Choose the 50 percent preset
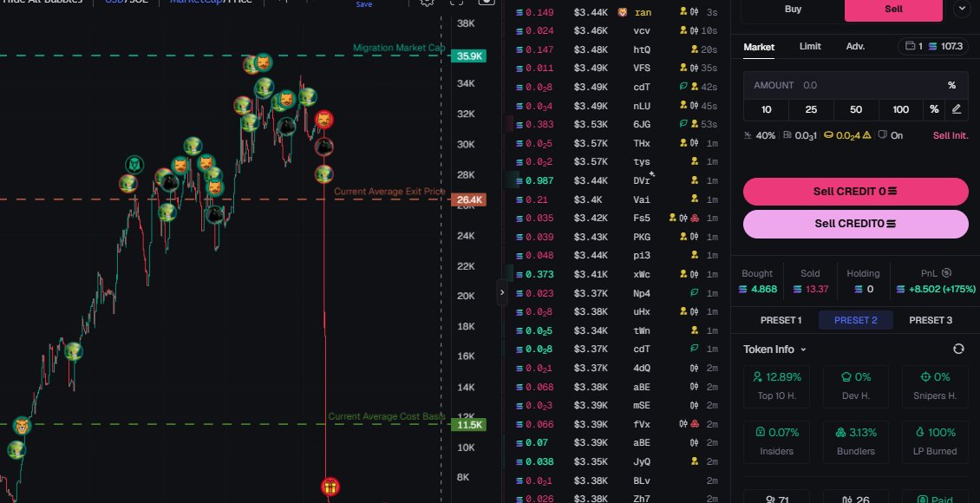This screenshot has width=980, height=503. click(856, 109)
